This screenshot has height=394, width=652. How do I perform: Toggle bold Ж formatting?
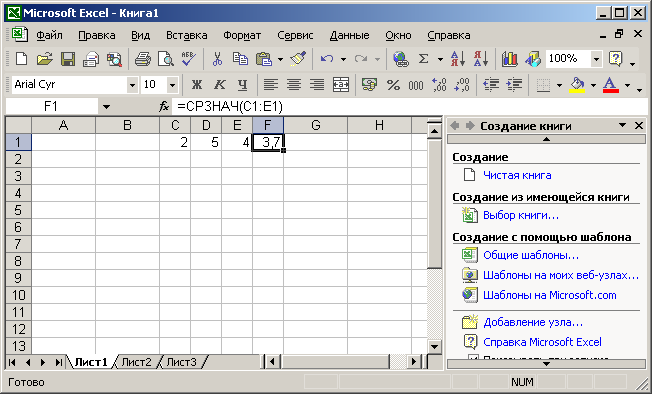197,85
